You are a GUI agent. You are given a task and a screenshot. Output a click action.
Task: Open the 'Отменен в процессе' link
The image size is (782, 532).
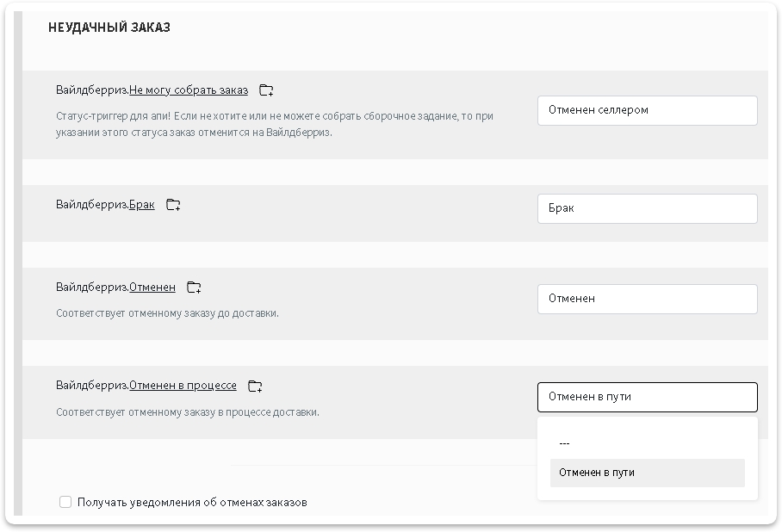coord(183,386)
